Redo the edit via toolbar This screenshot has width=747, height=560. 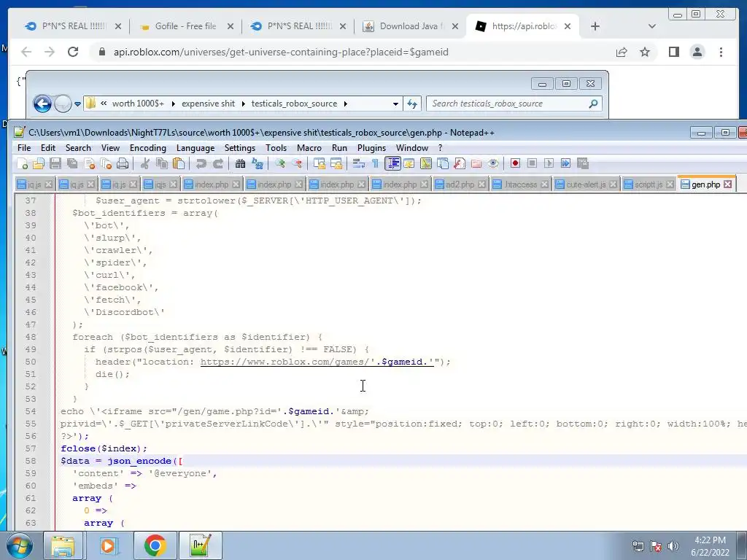click(217, 164)
